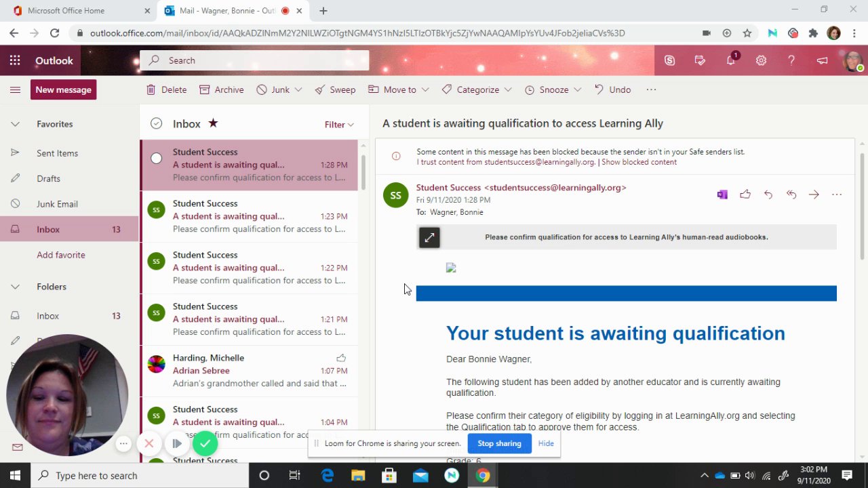868x488 pixels.
Task: Mark the message as Junk
Action: pos(273,89)
